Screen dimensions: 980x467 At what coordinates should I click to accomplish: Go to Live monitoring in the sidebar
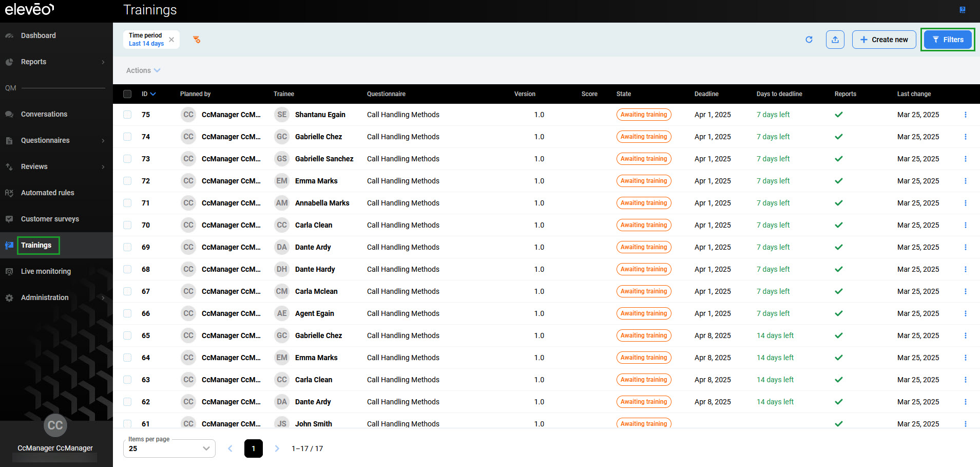click(x=46, y=271)
